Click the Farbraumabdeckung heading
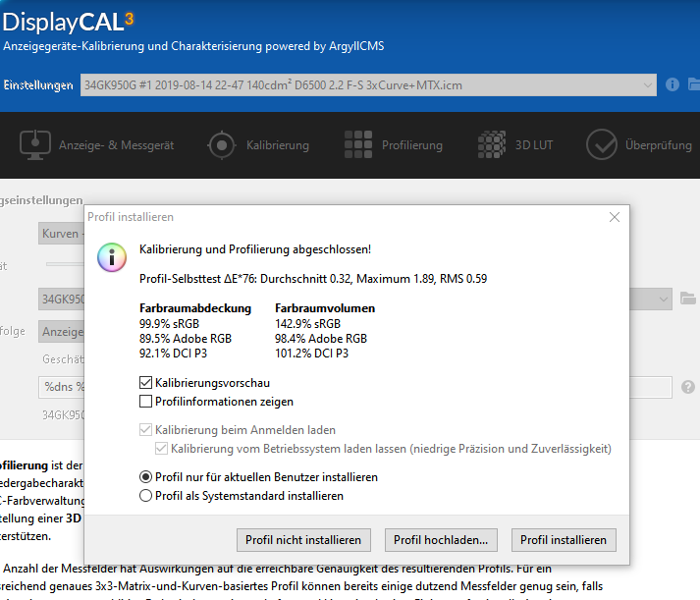700x600 pixels. point(195,308)
